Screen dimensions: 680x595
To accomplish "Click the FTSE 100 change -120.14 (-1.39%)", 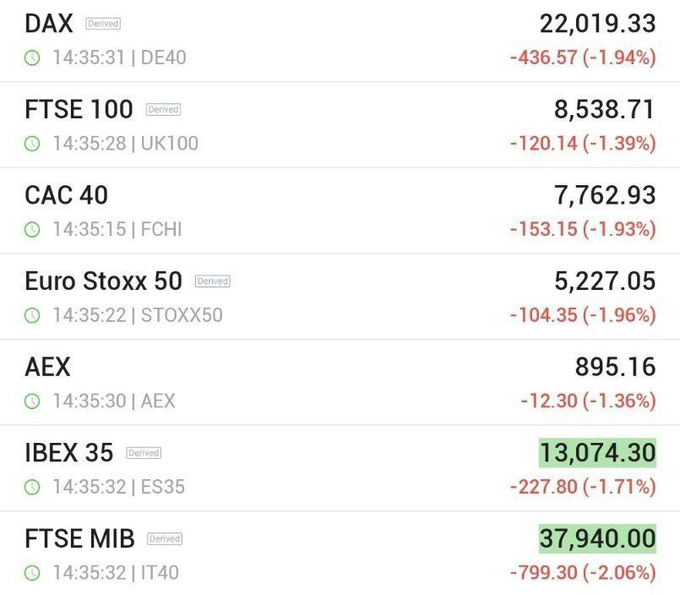I will pos(582,144).
